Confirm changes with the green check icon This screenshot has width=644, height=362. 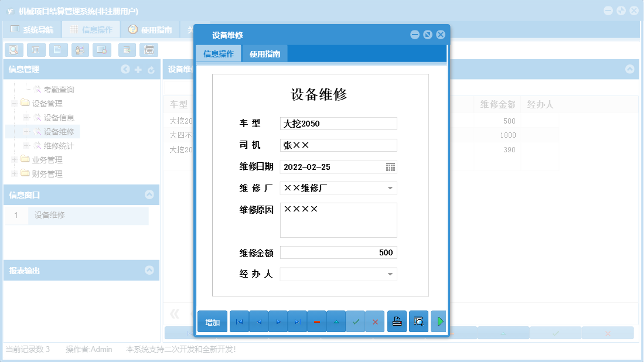(355, 321)
